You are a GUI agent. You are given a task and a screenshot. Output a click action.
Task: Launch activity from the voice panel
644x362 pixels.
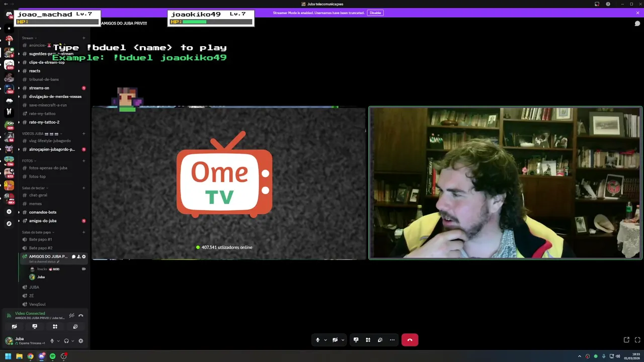click(55, 326)
